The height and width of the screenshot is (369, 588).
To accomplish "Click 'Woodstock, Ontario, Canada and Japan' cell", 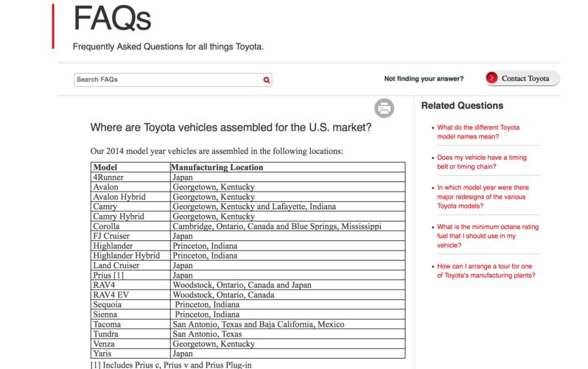I will (287, 284).
